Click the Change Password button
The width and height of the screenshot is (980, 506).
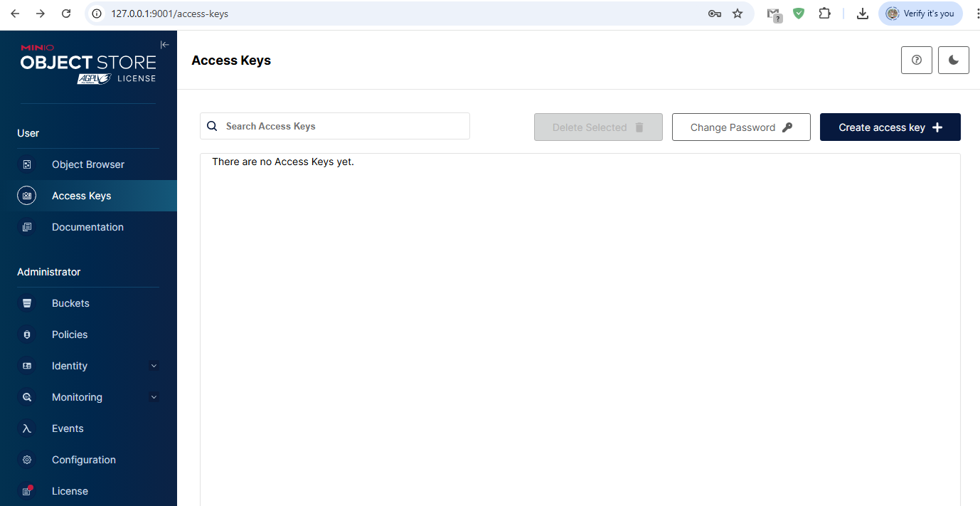pyautogui.click(x=740, y=127)
